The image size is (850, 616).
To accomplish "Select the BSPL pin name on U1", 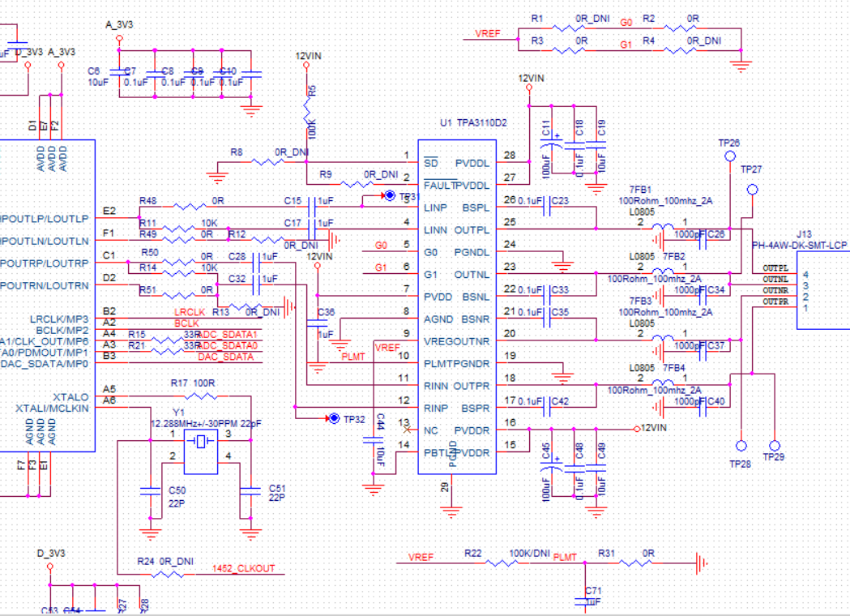I will tap(476, 207).
